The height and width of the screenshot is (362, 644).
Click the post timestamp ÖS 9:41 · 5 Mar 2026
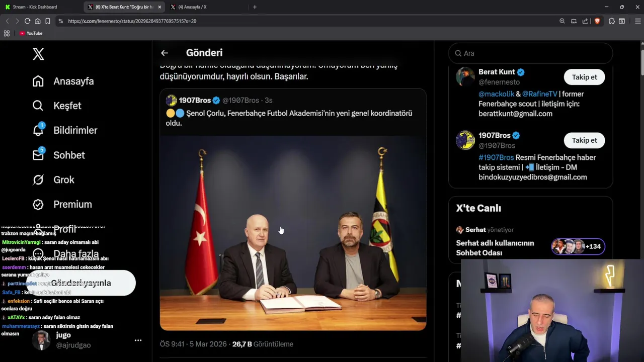193,344
